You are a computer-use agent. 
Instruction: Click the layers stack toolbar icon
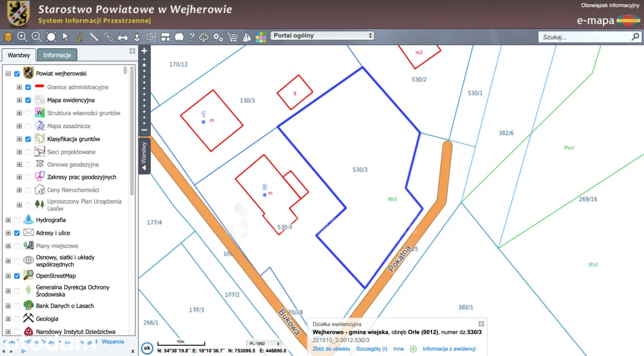(x=8, y=37)
